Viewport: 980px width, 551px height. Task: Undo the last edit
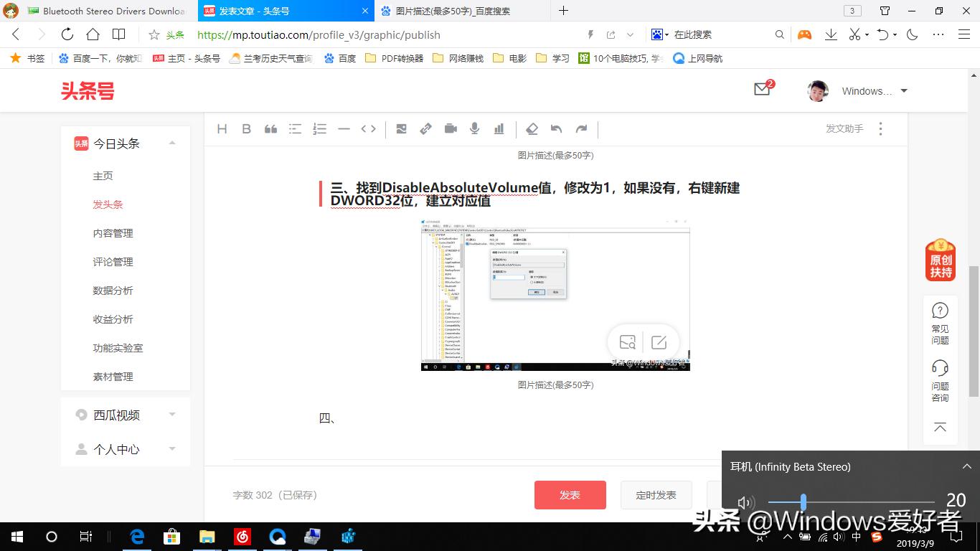click(x=557, y=128)
